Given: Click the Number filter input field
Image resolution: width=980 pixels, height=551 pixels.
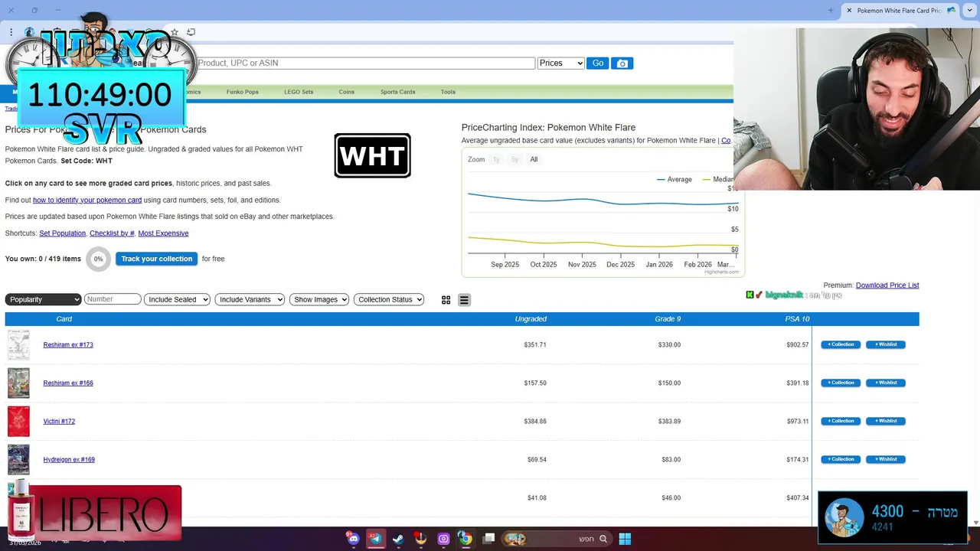Looking at the screenshot, I should coord(113,299).
